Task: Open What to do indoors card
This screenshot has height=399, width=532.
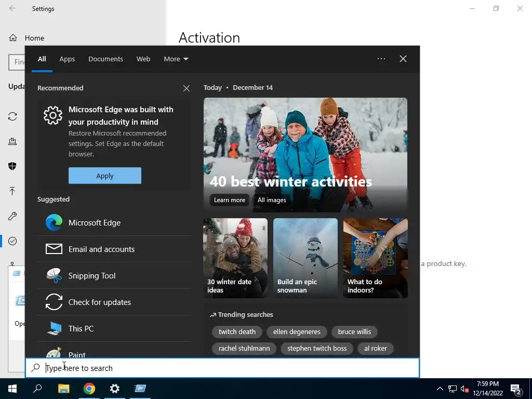Action: point(376,258)
